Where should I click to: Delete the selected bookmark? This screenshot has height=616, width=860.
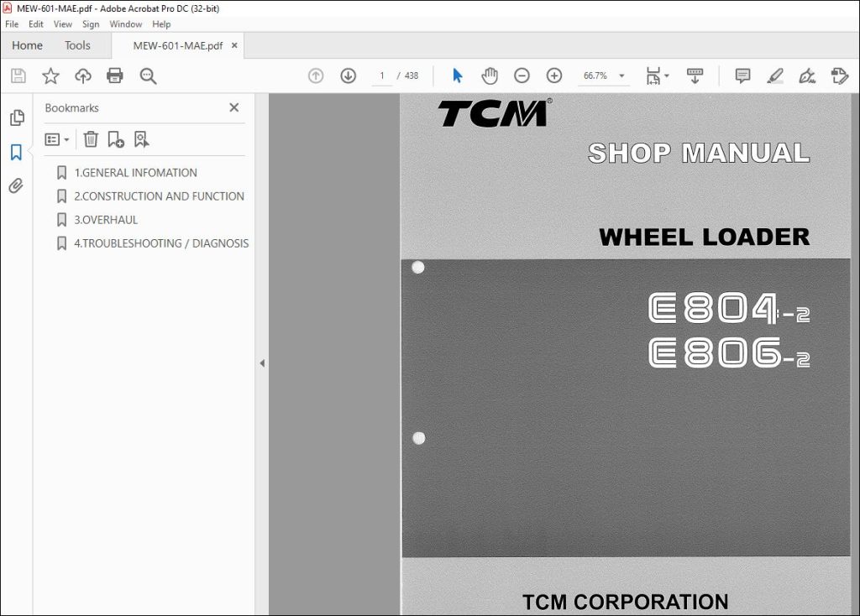[91, 139]
